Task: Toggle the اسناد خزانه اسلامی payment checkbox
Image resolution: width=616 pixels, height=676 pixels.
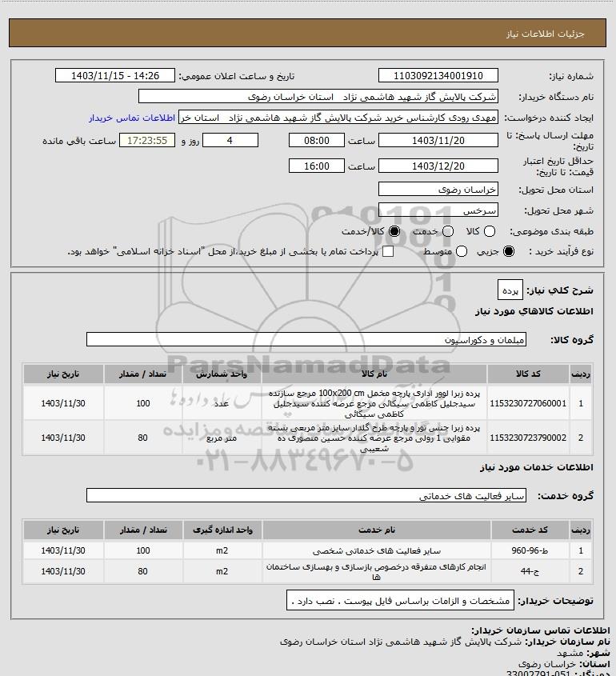Action: coord(388,251)
